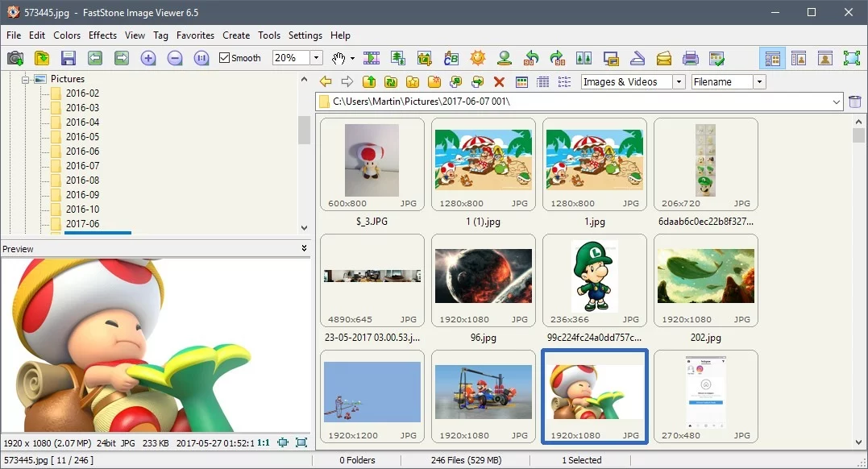The height and width of the screenshot is (469, 868).
Task: Compare selected images side by side
Action: pos(584,58)
